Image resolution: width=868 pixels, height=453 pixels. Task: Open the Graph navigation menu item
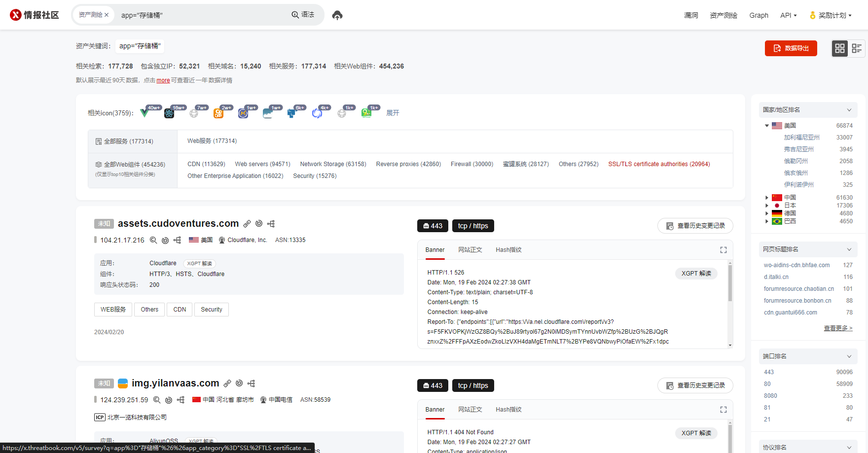click(x=759, y=15)
